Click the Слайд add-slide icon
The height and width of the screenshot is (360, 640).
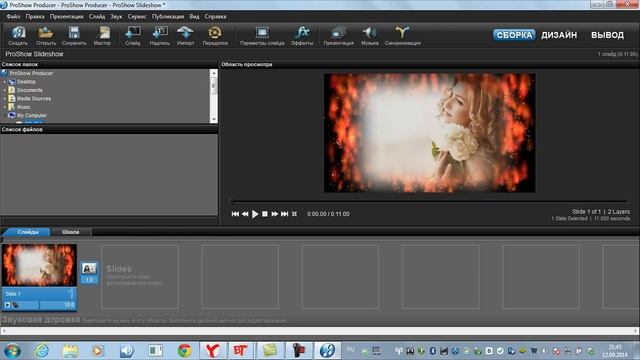pos(133,35)
